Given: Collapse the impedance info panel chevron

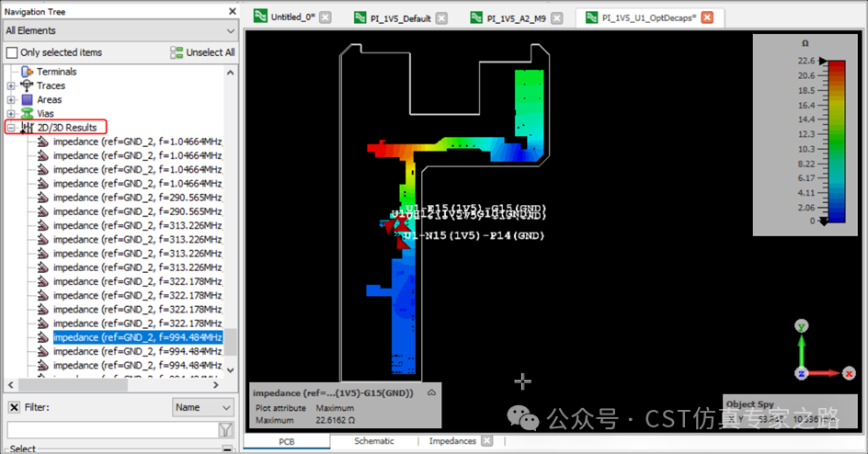Looking at the screenshot, I should (x=432, y=392).
